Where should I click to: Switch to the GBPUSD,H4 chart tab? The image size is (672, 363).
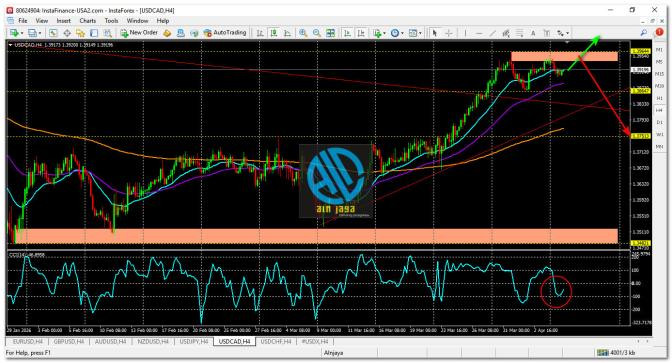69,342
